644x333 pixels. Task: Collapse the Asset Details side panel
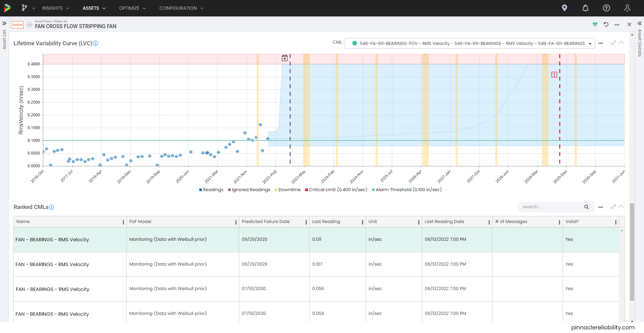click(x=640, y=23)
